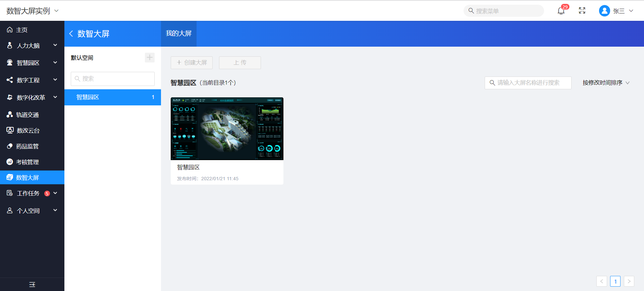The height and width of the screenshot is (291, 644).
Task: Click the plus icon beside 默认空间
Action: click(150, 57)
